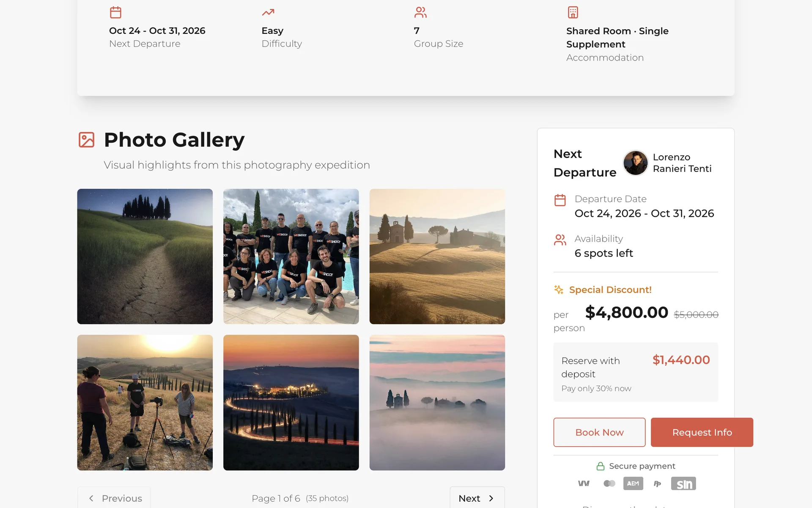Click the 'Secure payment' label
Image resolution: width=812 pixels, height=508 pixels.
pos(642,466)
